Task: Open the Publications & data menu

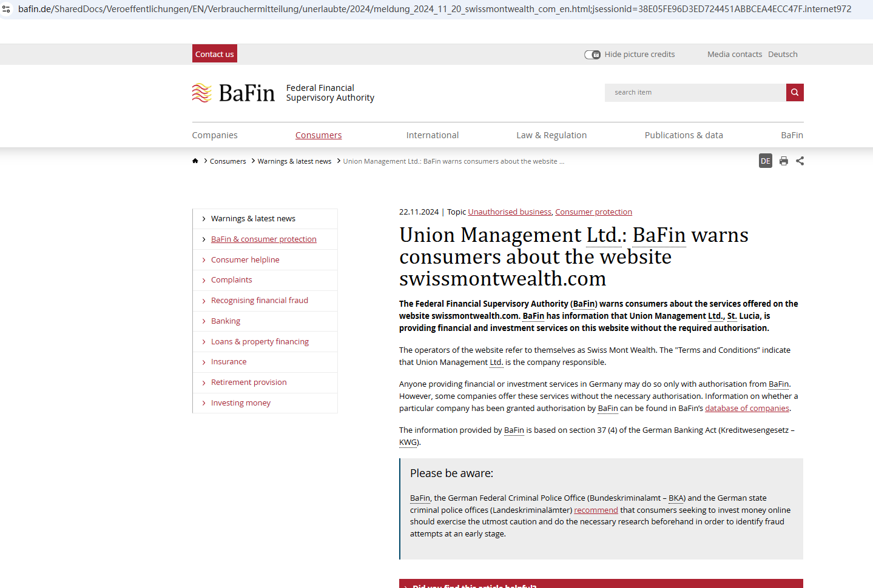Action: click(x=684, y=135)
